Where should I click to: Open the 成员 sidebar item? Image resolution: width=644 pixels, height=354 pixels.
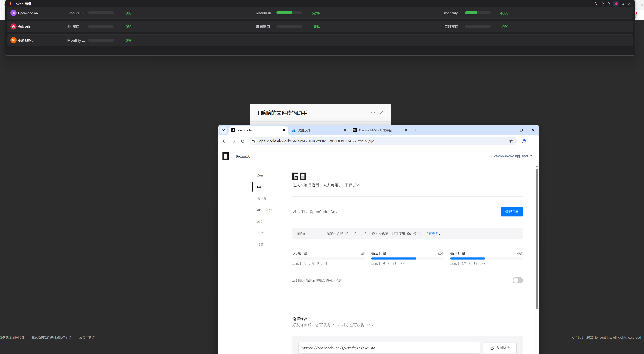tap(260, 221)
